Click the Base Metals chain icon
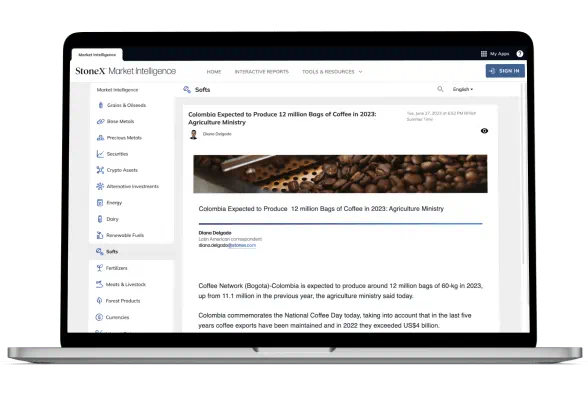Screen dimensions: 588x400 point(100,121)
